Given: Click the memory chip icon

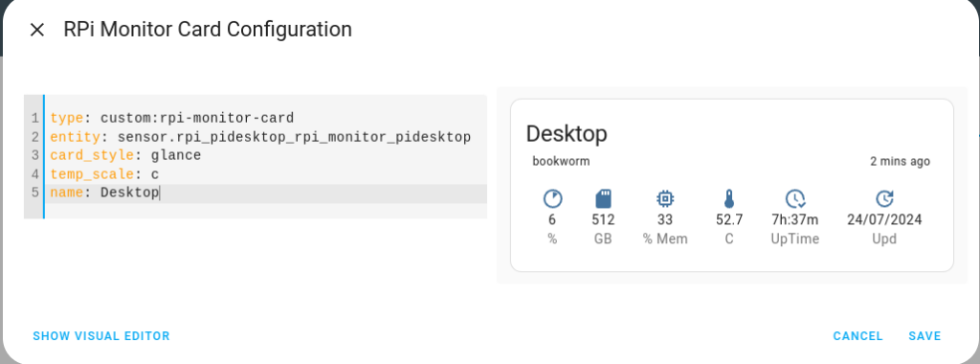Looking at the screenshot, I should (665, 199).
